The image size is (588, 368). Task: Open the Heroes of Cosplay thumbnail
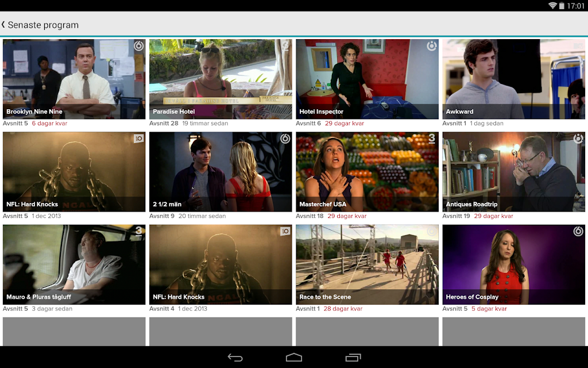(x=514, y=264)
